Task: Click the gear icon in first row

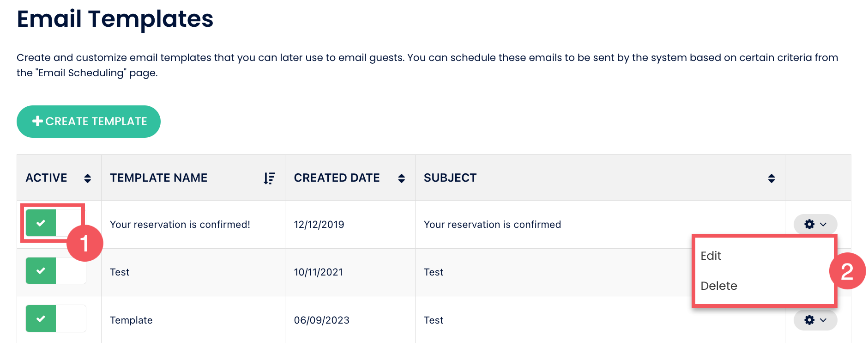Action: pyautogui.click(x=809, y=224)
